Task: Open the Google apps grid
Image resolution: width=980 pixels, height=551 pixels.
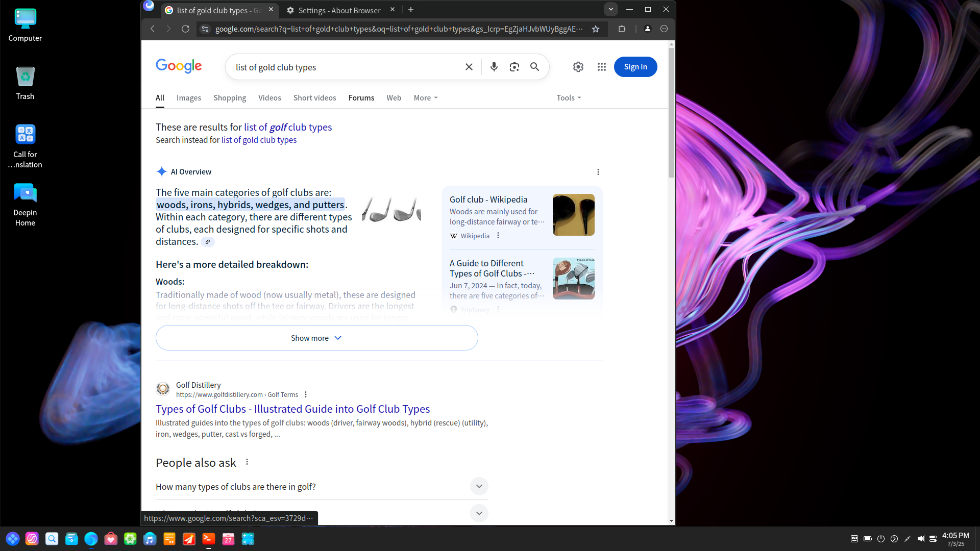Action: click(x=601, y=67)
